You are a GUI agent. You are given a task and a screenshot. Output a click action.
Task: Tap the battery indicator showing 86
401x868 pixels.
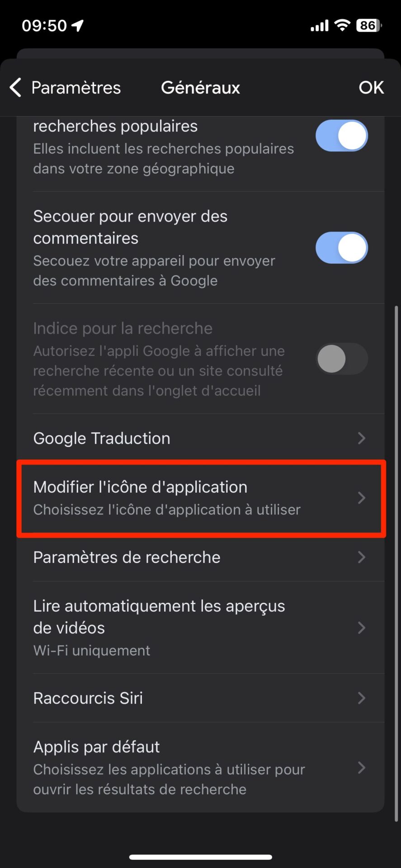(369, 25)
